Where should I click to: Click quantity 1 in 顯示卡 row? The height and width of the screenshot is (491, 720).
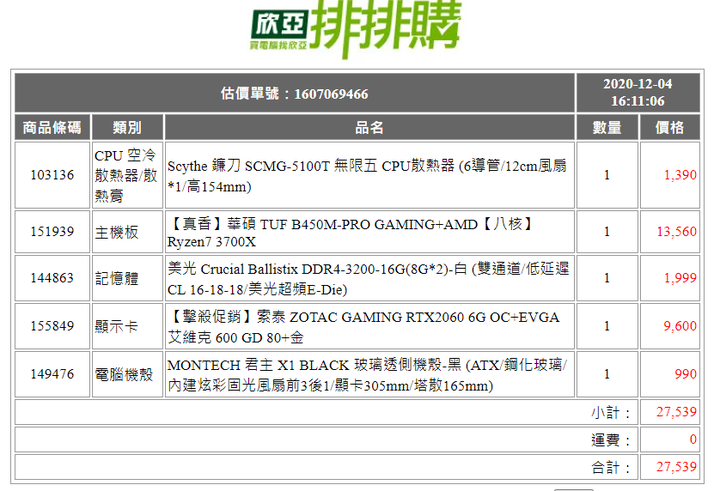607,326
